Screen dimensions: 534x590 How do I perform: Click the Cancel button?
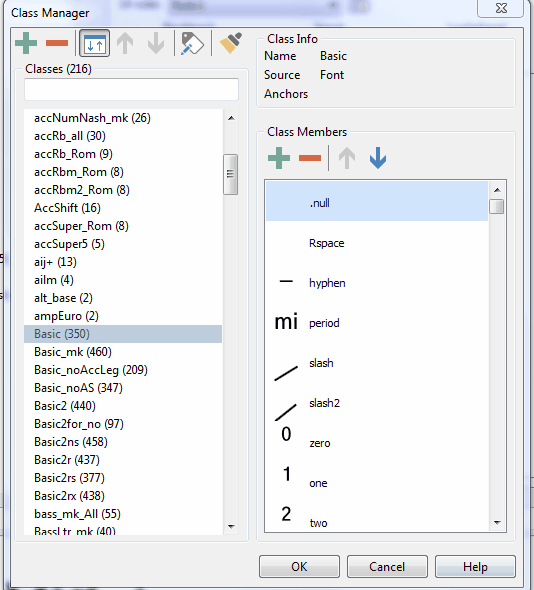coord(387,566)
